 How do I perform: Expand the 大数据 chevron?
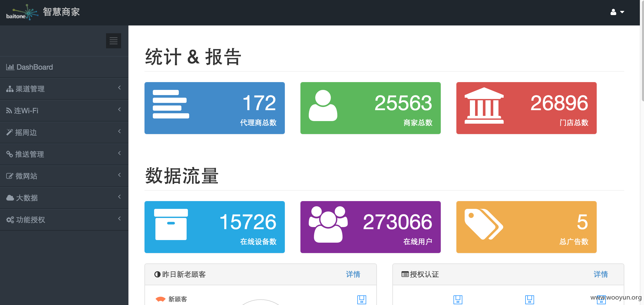(x=120, y=197)
